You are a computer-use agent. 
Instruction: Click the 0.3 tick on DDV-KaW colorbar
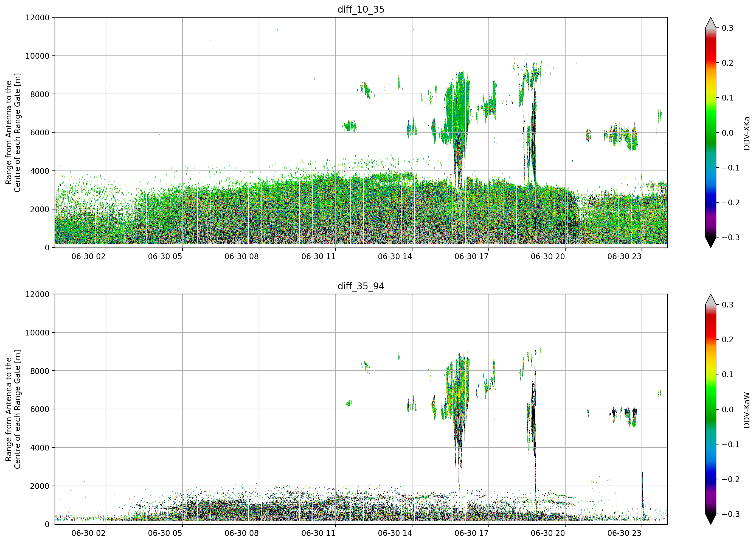tap(728, 305)
